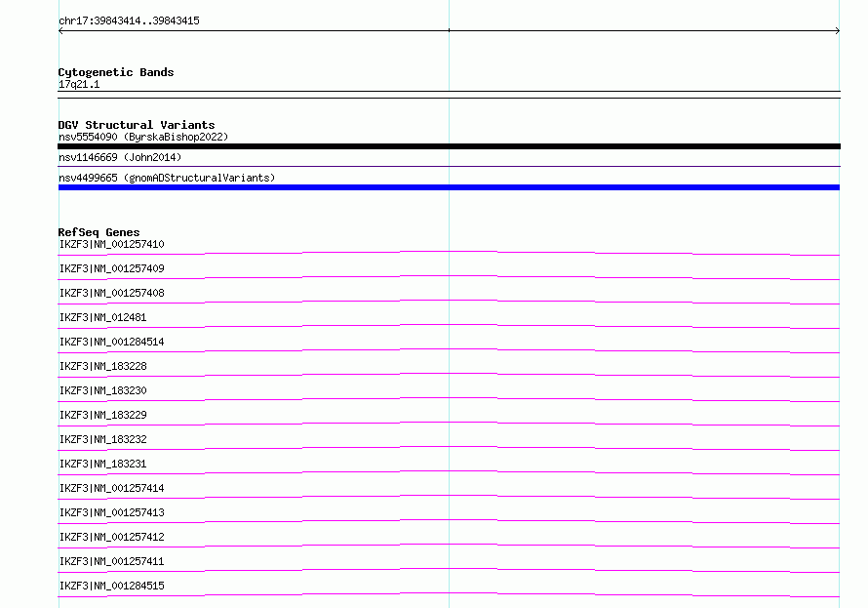Open transcript IKZF3|NM_001257409
868x608 pixels.
click(x=112, y=268)
